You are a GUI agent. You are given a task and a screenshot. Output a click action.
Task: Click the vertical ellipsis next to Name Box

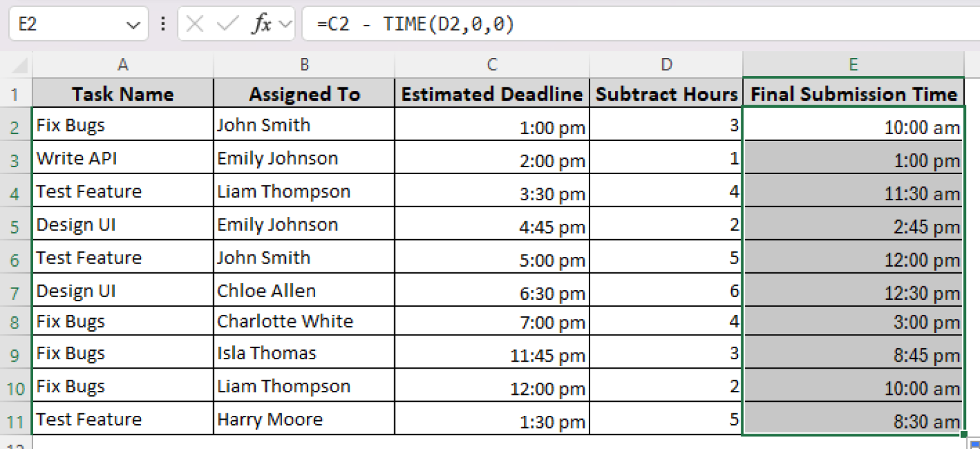pos(163,24)
